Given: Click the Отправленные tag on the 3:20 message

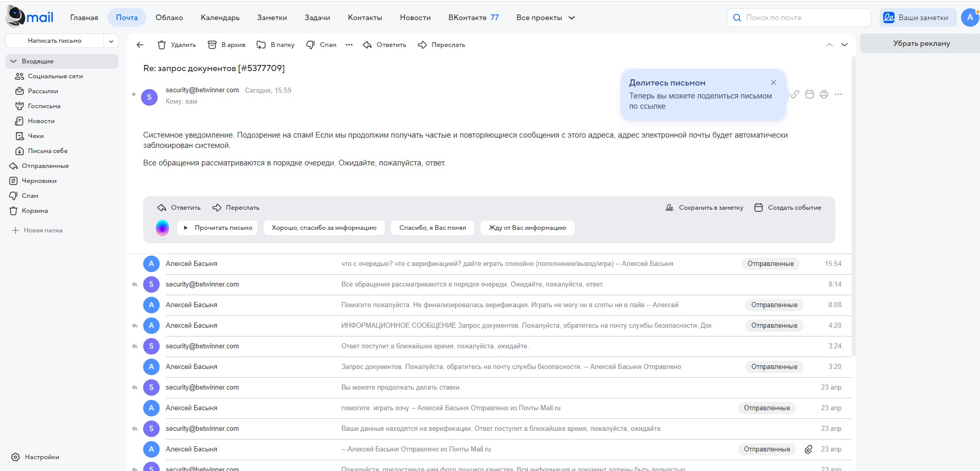Looking at the screenshot, I should tap(774, 367).
